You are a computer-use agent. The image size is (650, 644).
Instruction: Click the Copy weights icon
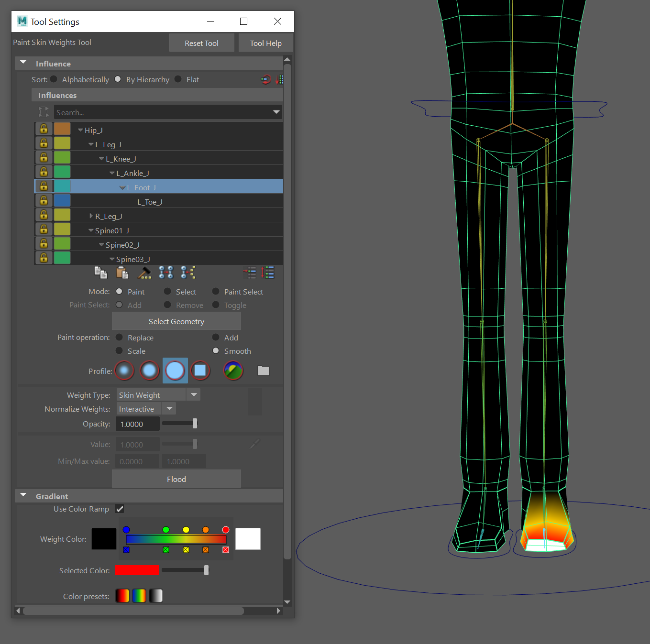coord(100,273)
